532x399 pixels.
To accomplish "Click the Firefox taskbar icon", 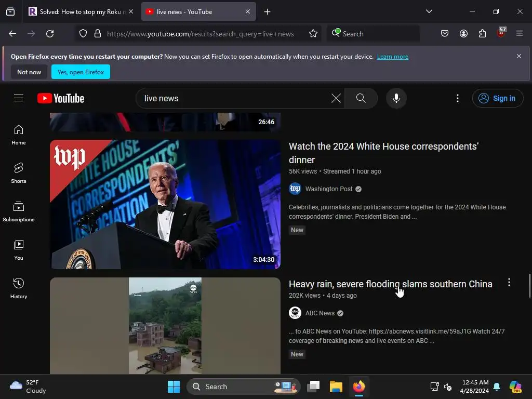I will point(359,387).
